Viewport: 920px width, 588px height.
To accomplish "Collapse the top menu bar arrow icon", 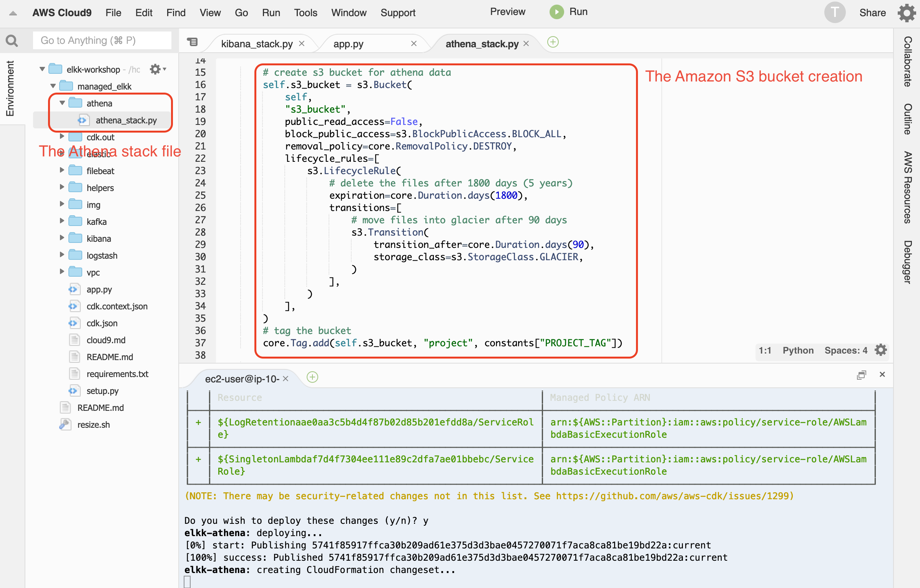I will pos(13,13).
